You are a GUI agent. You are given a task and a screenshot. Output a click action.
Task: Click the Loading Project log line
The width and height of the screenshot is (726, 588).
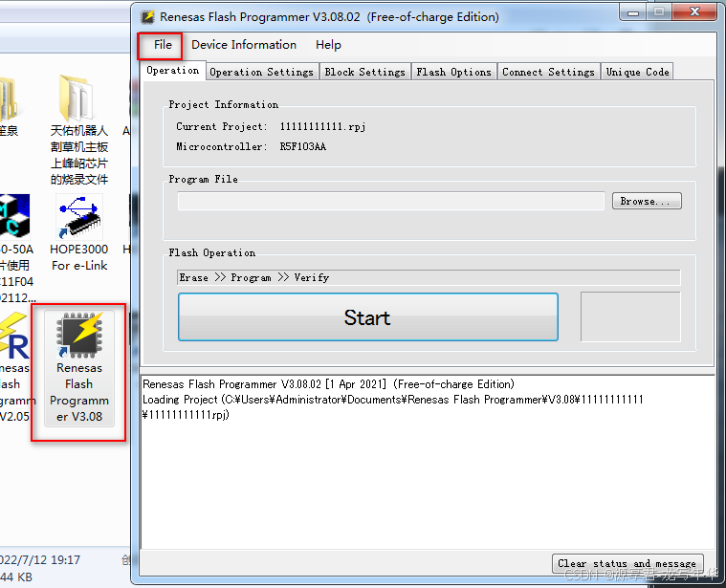coord(392,406)
